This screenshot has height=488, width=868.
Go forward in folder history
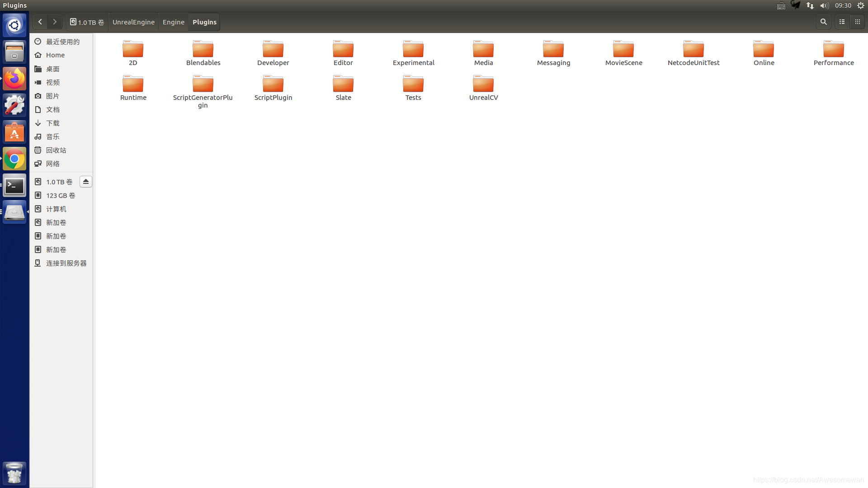point(55,22)
